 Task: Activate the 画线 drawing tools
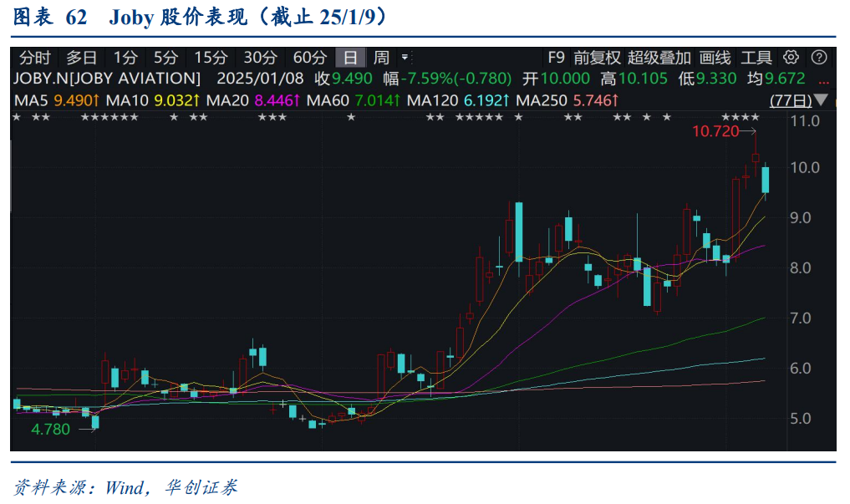[x=715, y=58]
